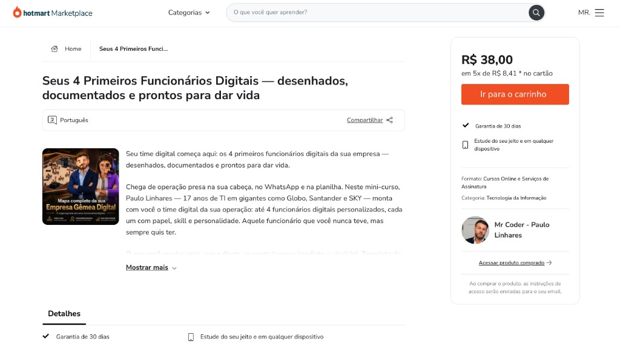The image size is (620, 364).
Task: Click the 'Ir para o carrinho' button
Action: [515, 94]
